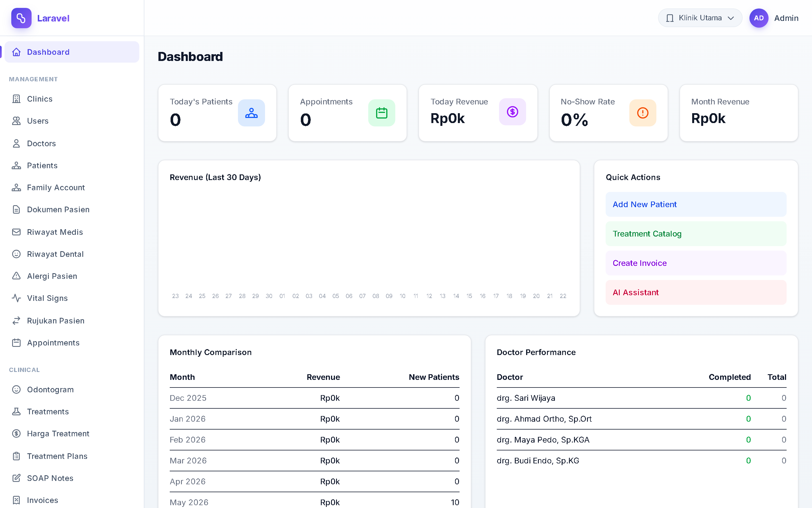Open Vital Signs link
Screen dimensions: 812x508
pos(72,298)
